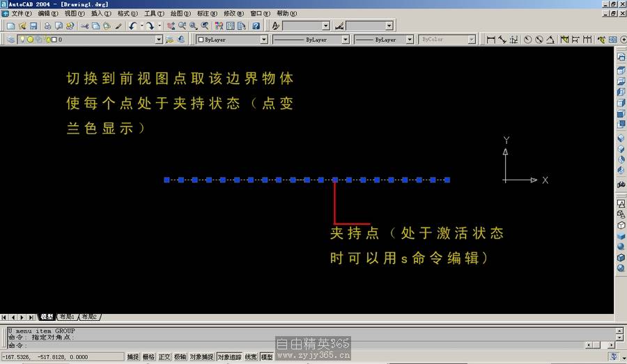Toggle 对象捕捉 object snap in status bar
The height and width of the screenshot is (364, 627).
coord(201,357)
